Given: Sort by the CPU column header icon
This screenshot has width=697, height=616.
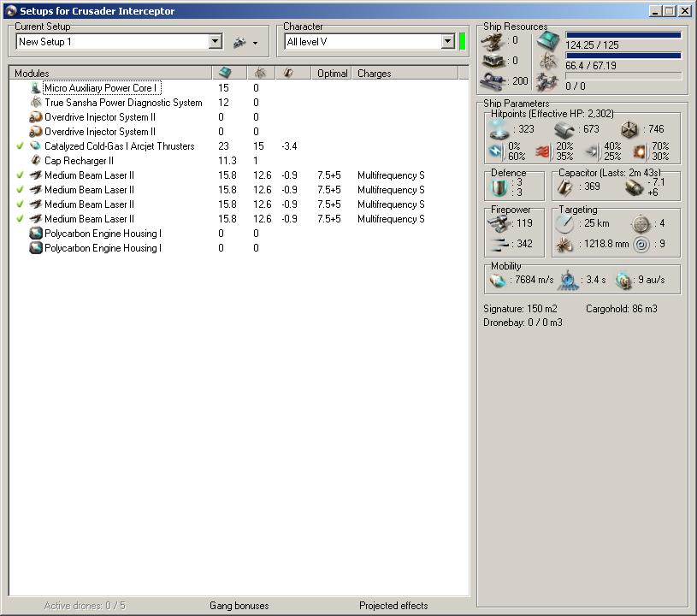Looking at the screenshot, I should click(225, 73).
